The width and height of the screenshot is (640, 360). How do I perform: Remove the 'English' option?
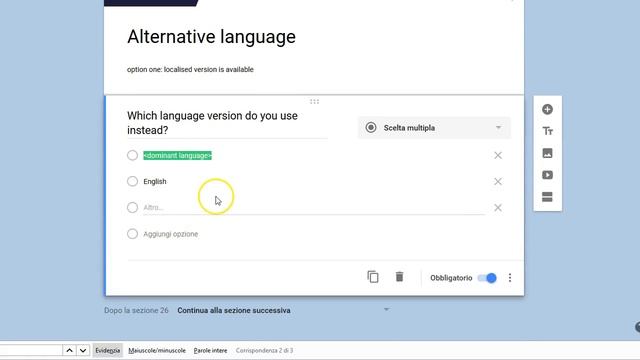coord(498,182)
